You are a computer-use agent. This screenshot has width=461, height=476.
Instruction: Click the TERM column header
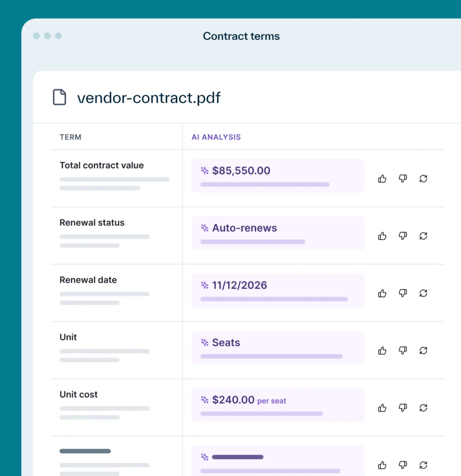tap(70, 137)
